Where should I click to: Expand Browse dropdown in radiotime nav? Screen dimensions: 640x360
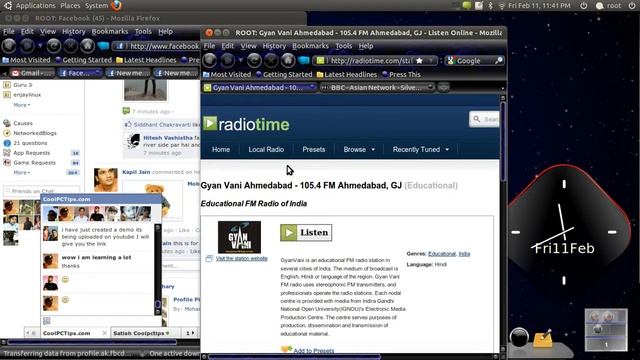(x=359, y=149)
